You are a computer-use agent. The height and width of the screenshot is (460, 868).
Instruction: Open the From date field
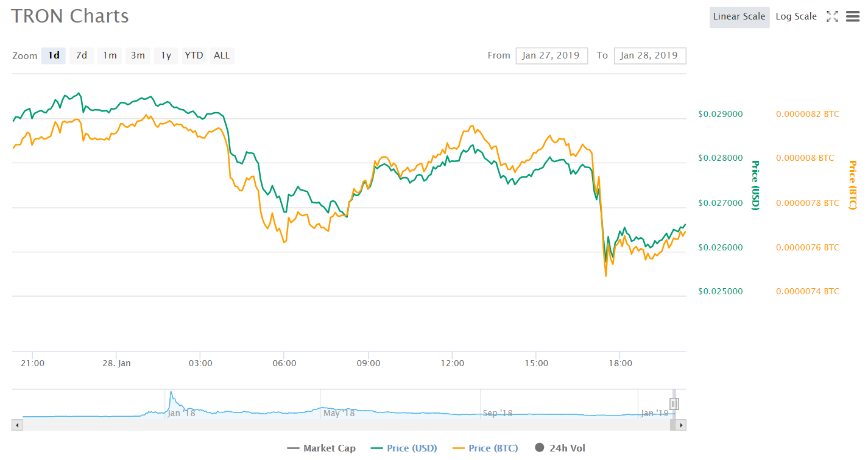click(551, 55)
